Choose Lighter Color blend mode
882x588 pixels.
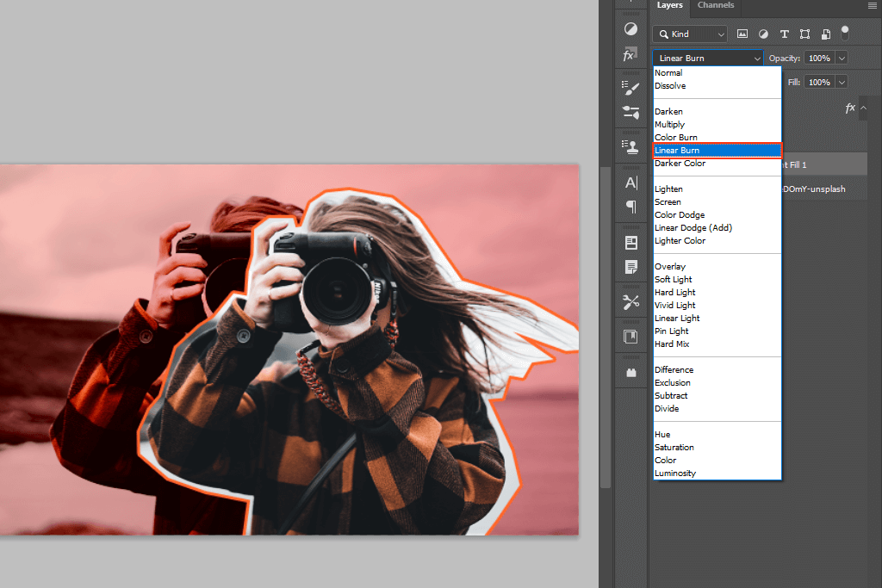[717, 240]
